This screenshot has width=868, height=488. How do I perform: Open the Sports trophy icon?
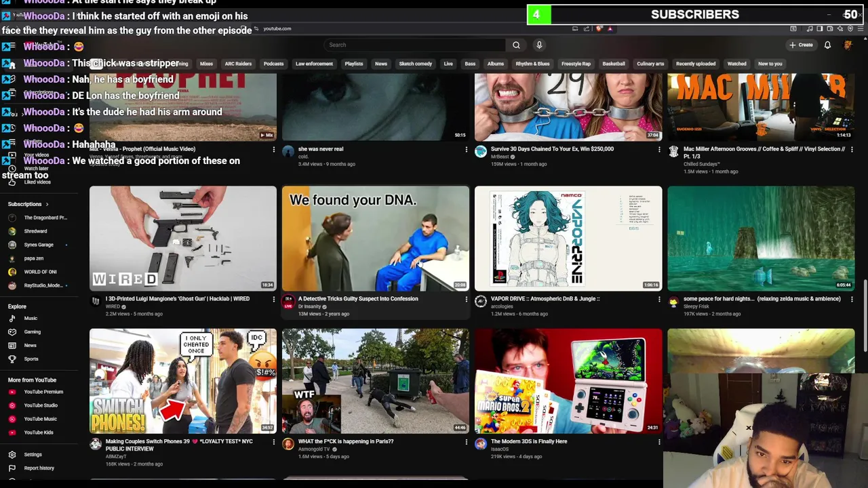[x=12, y=359]
